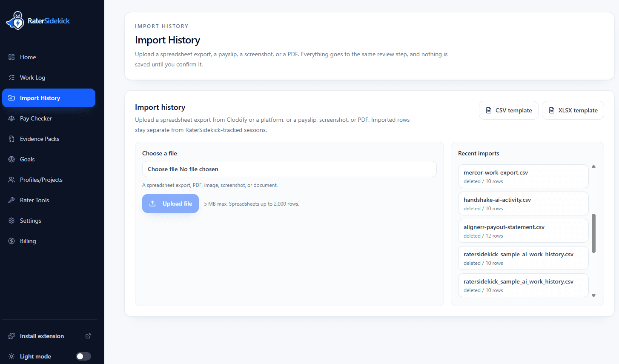Click the Settings gear icon

[11, 221]
